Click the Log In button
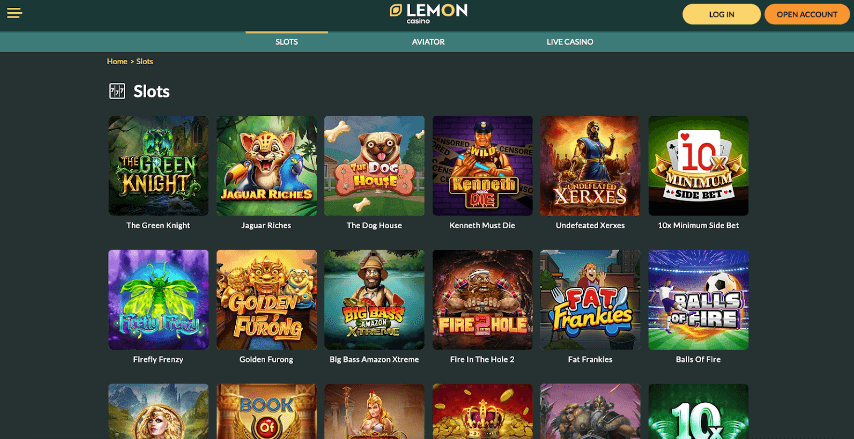854x439 pixels. pyautogui.click(x=721, y=15)
